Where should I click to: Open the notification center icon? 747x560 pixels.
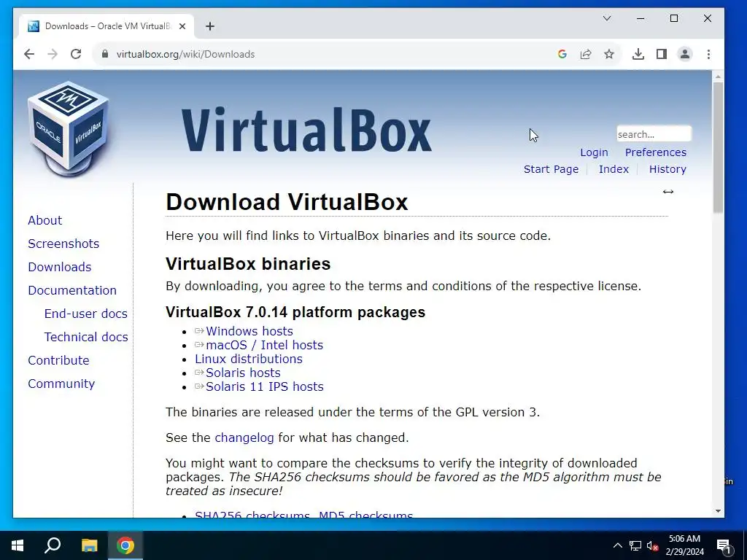point(724,546)
